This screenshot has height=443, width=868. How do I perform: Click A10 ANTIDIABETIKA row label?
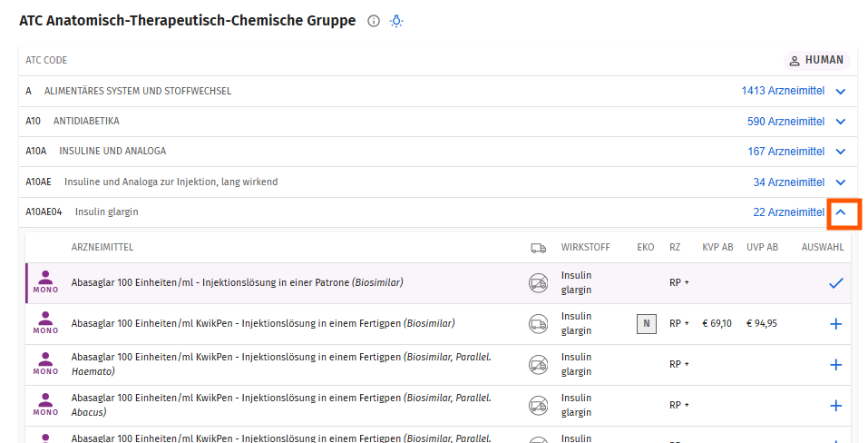(x=73, y=122)
